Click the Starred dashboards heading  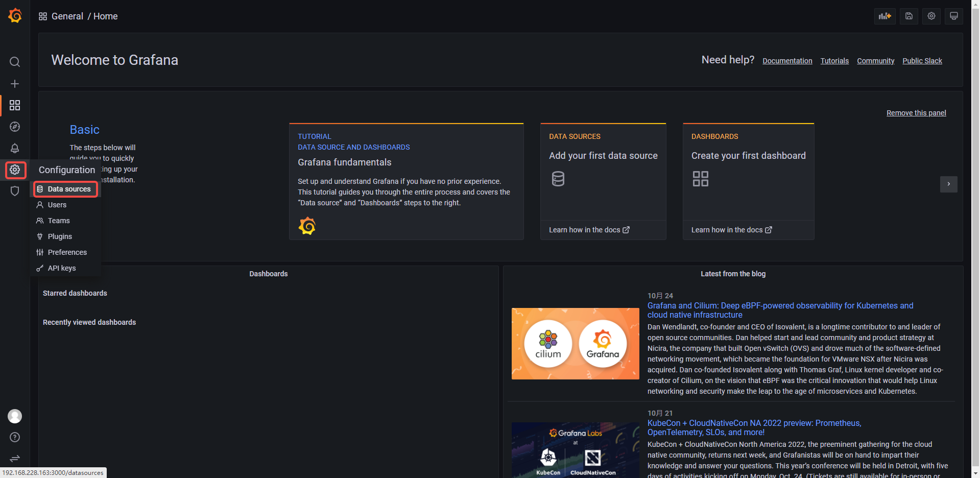point(75,293)
